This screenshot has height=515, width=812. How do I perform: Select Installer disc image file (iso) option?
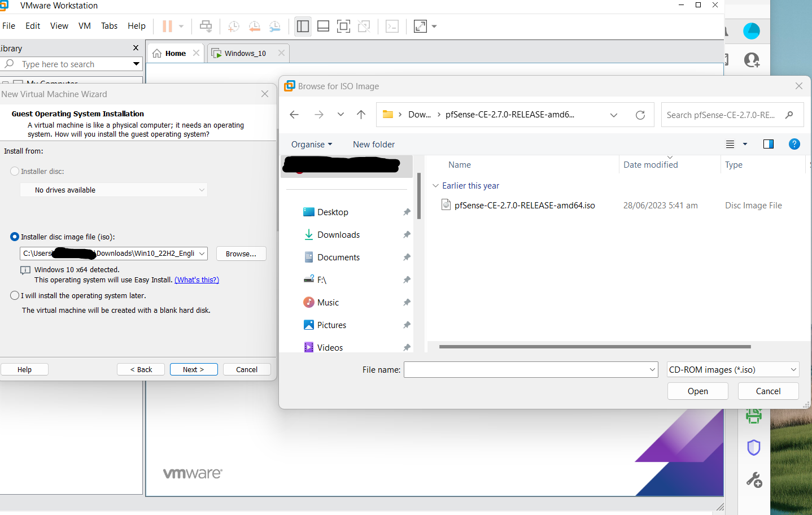15,237
